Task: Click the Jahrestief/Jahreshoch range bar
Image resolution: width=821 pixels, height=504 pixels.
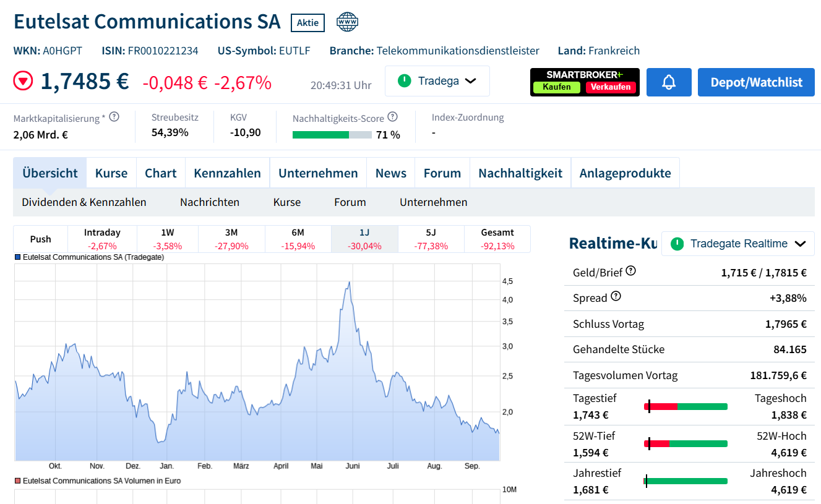Action: [686, 481]
